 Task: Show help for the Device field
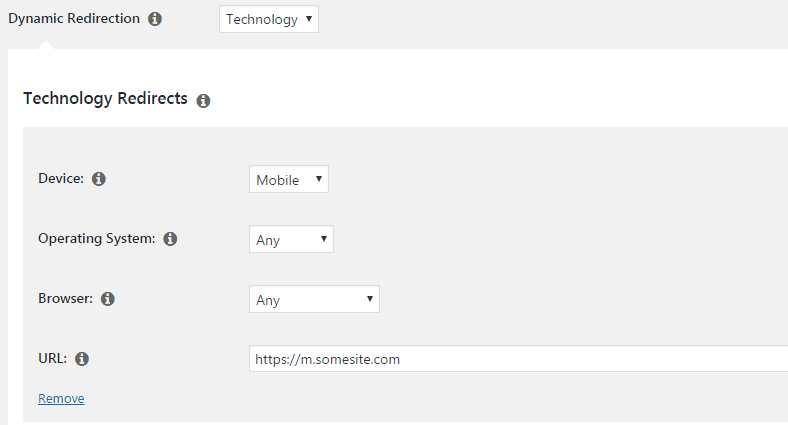coord(99,179)
